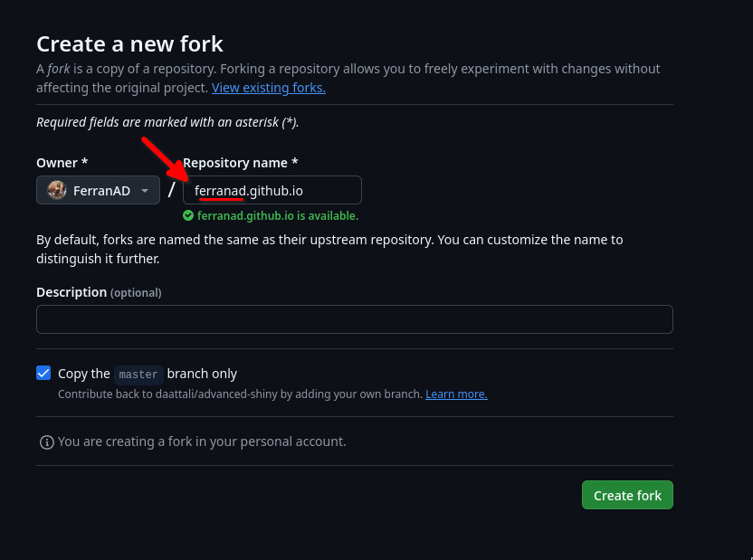Viewport: 753px width, 560px height.
Task: Uncheck Copy the master branch only
Action: tap(43, 373)
